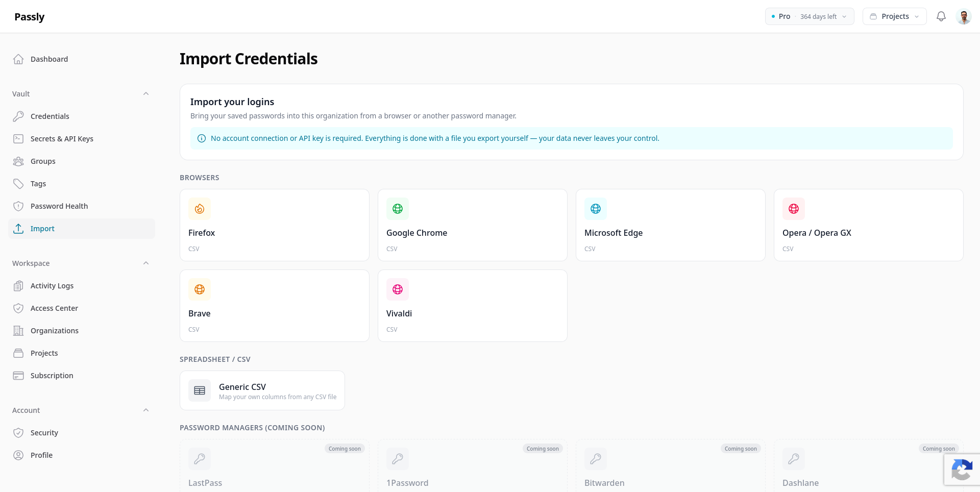Collapse the Workspace section
The width and height of the screenshot is (980, 492).
146,263
